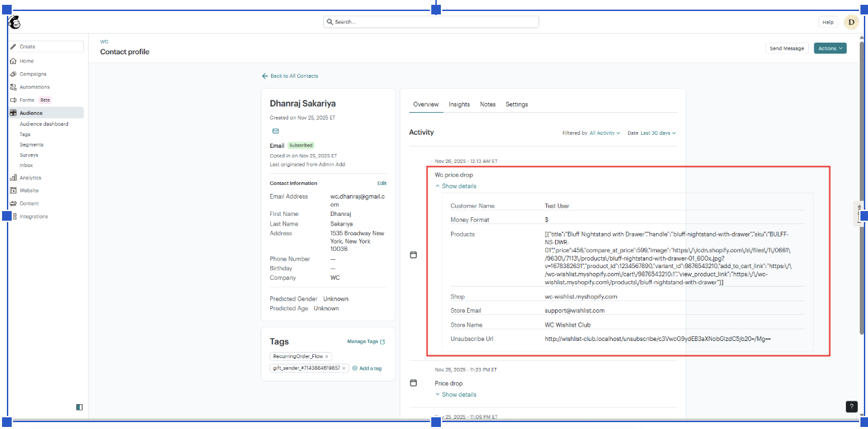Screen dimensions: 868x429
Task: Open Surveys in the sidebar
Action: click(x=29, y=155)
